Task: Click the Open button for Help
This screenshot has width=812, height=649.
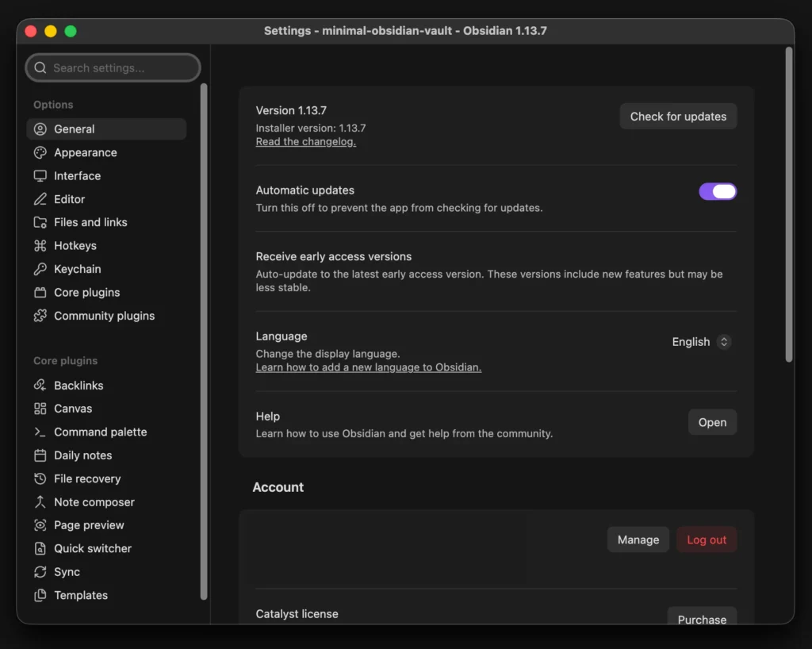Action: click(x=712, y=422)
